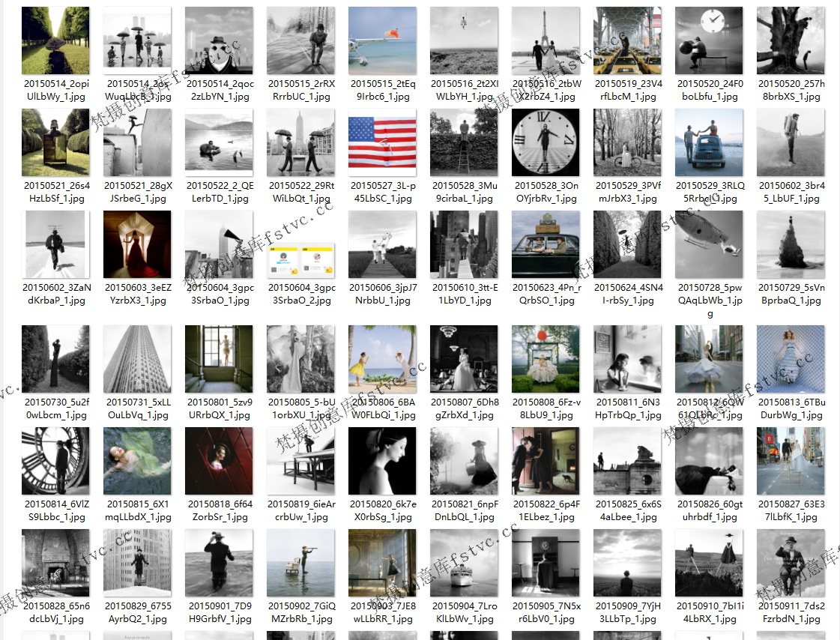The width and height of the screenshot is (840, 640).
Task: Open the woman profile portrait thumbnail 20150820_6k7eX0rbSg_1.jpg
Action: tap(382, 461)
